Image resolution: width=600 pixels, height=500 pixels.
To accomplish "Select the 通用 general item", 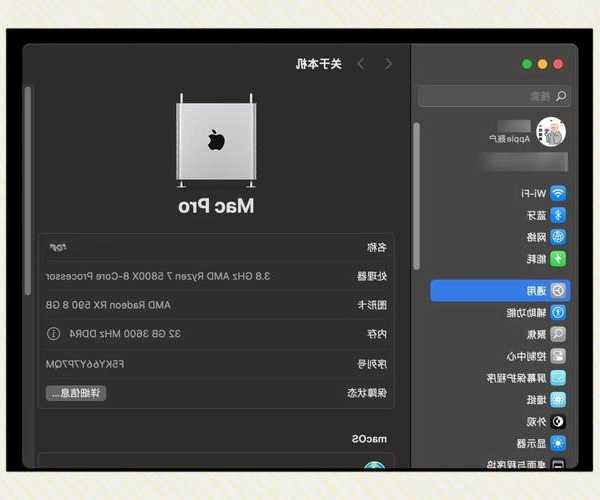I will coord(500,291).
